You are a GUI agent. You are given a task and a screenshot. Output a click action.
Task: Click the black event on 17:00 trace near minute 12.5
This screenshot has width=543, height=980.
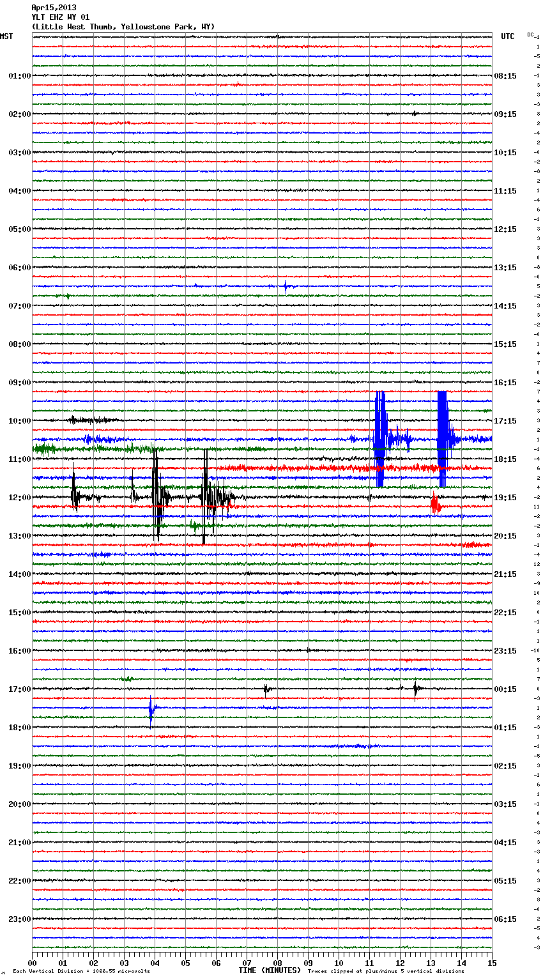(x=415, y=689)
